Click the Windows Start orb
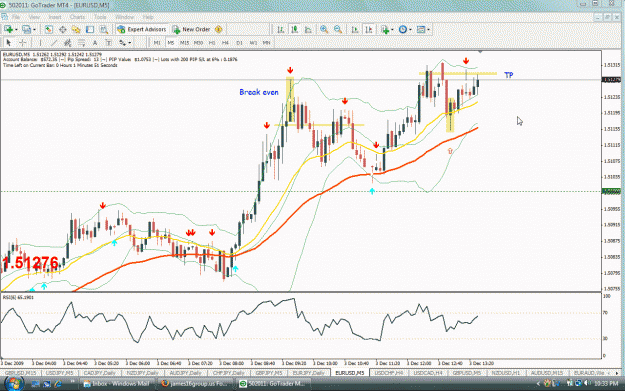625x391 pixels. coord(13,384)
